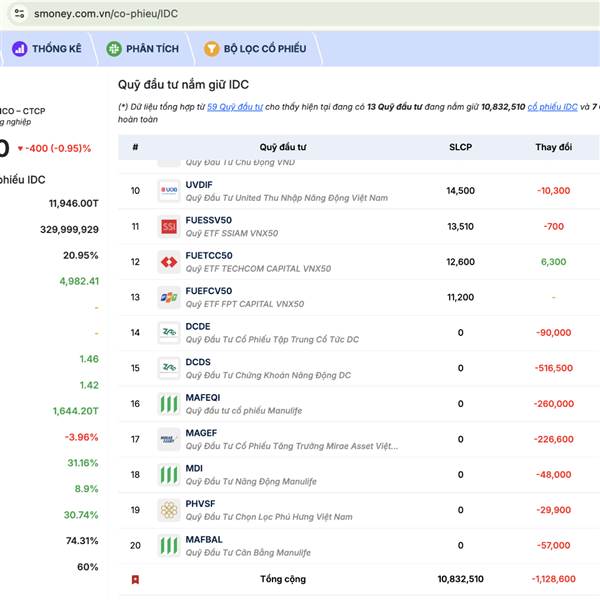Click the 14,500 SLCP value for UVDIF
This screenshot has width=600, height=600.
[x=460, y=191]
